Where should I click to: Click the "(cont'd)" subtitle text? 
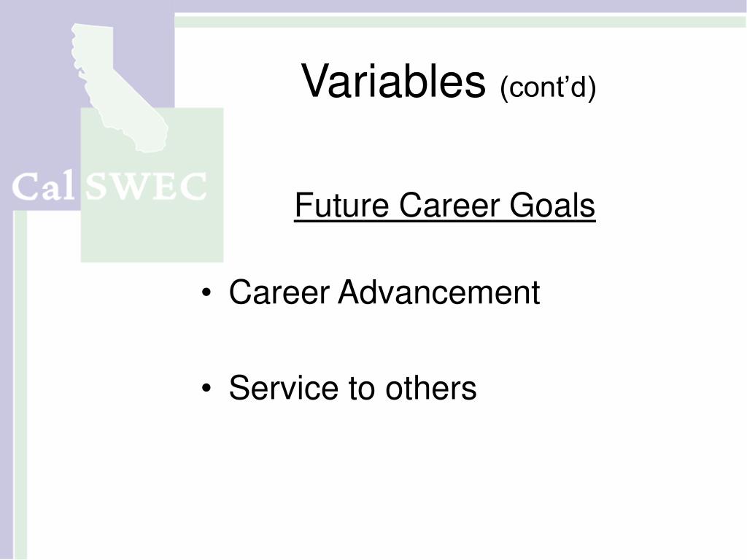click(548, 87)
